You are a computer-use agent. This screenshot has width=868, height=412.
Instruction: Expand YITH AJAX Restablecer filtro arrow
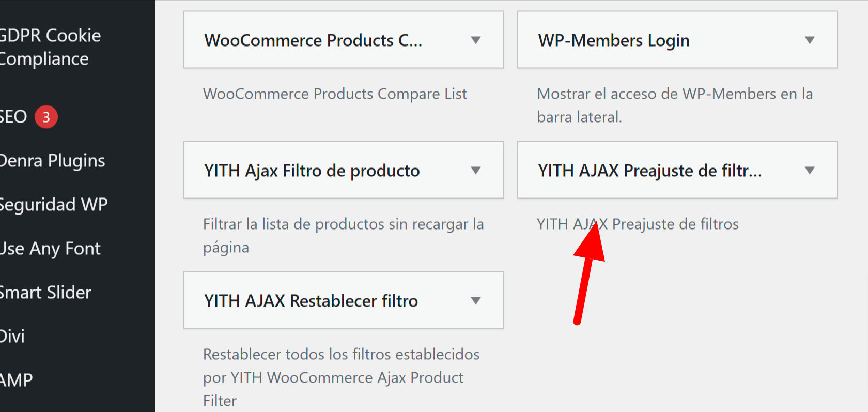tap(476, 301)
